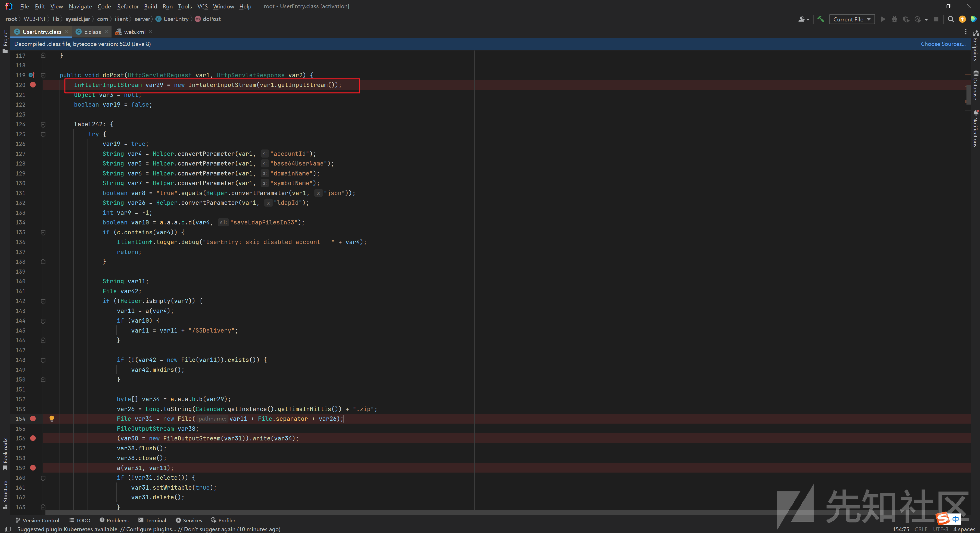
Task: Disable the breakpoint on line 159
Action: point(33,468)
